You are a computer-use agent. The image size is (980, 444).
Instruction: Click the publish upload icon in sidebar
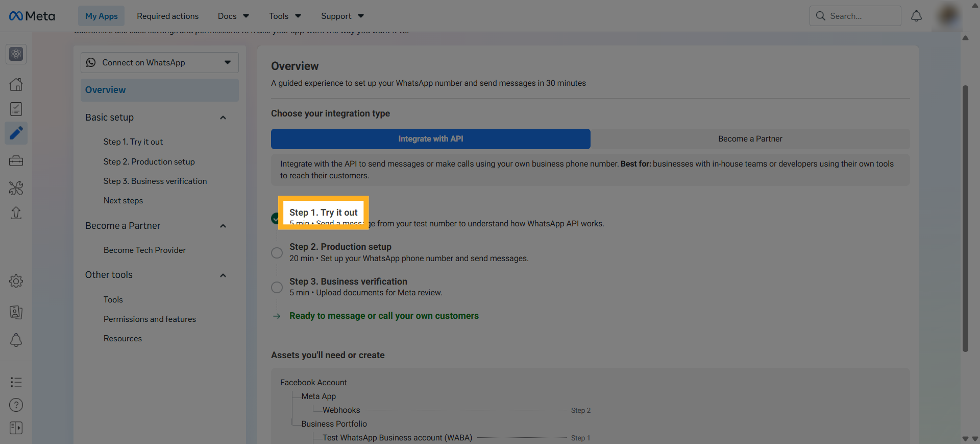click(x=16, y=213)
